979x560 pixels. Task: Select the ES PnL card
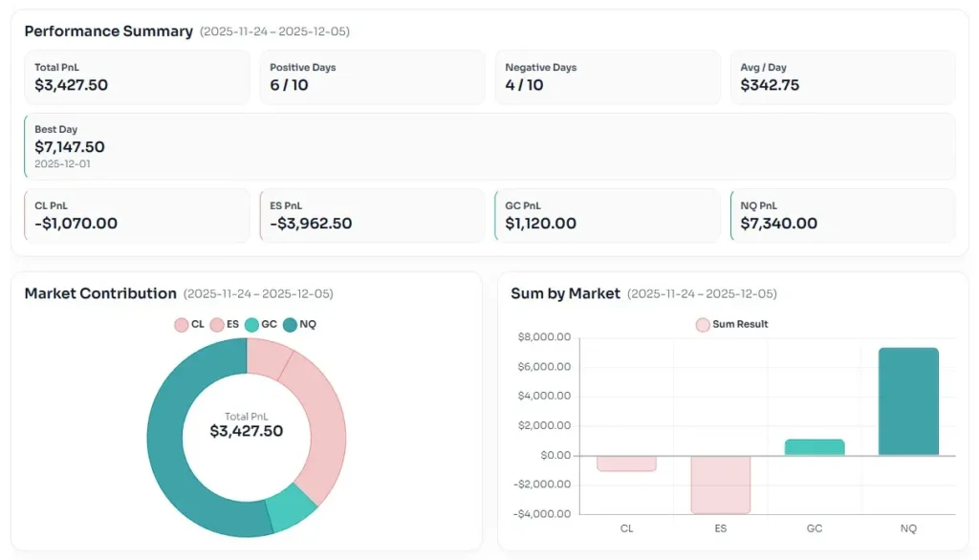click(372, 215)
